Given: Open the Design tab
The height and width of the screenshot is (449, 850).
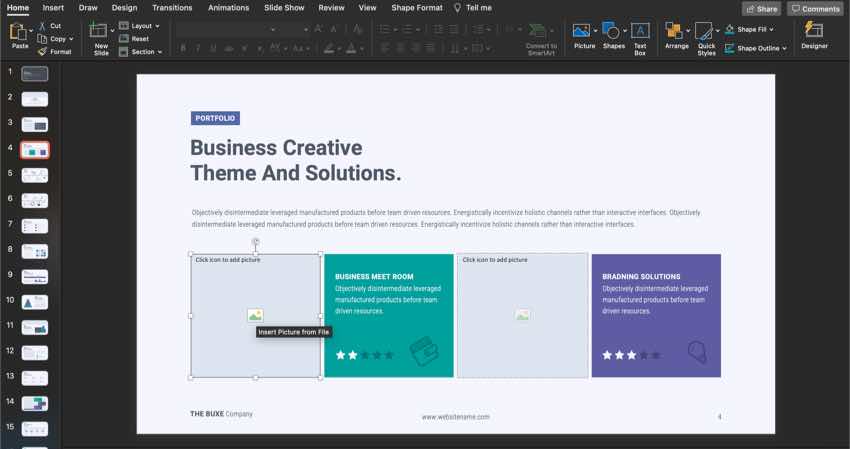Looking at the screenshot, I should pyautogui.click(x=124, y=8).
